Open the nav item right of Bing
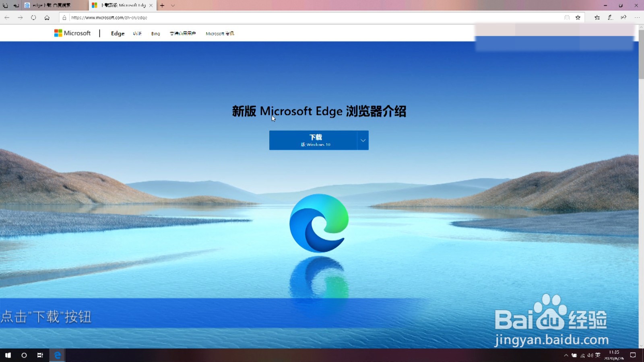The width and height of the screenshot is (644, 362). [x=183, y=34]
